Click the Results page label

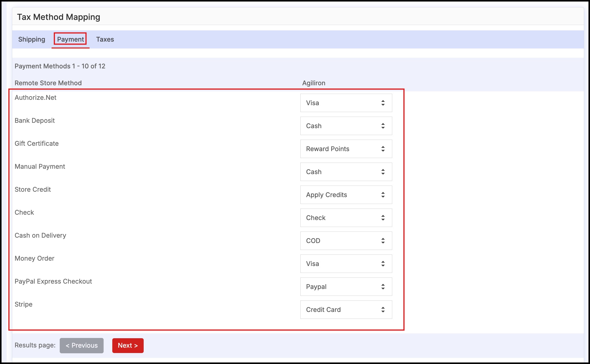[35, 345]
